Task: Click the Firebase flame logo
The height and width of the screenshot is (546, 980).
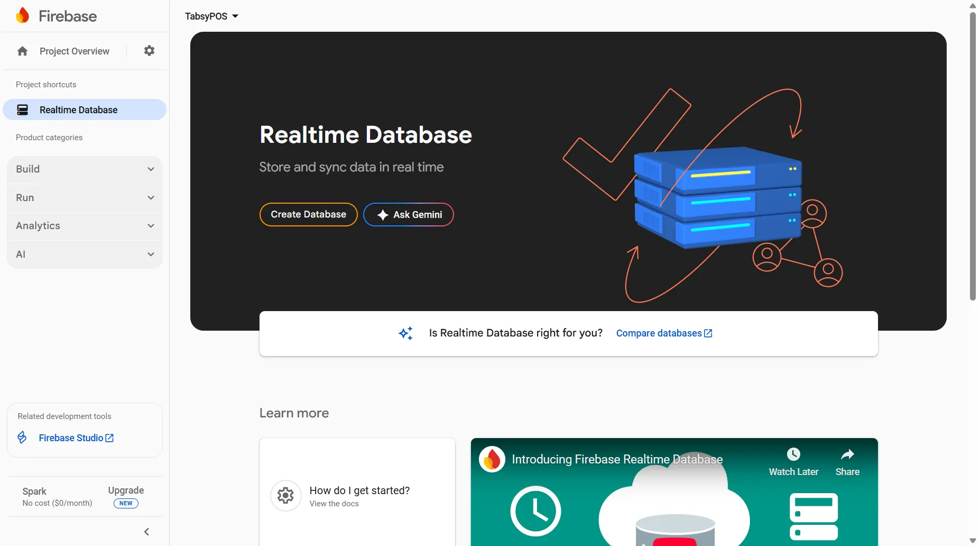Action: [x=23, y=16]
